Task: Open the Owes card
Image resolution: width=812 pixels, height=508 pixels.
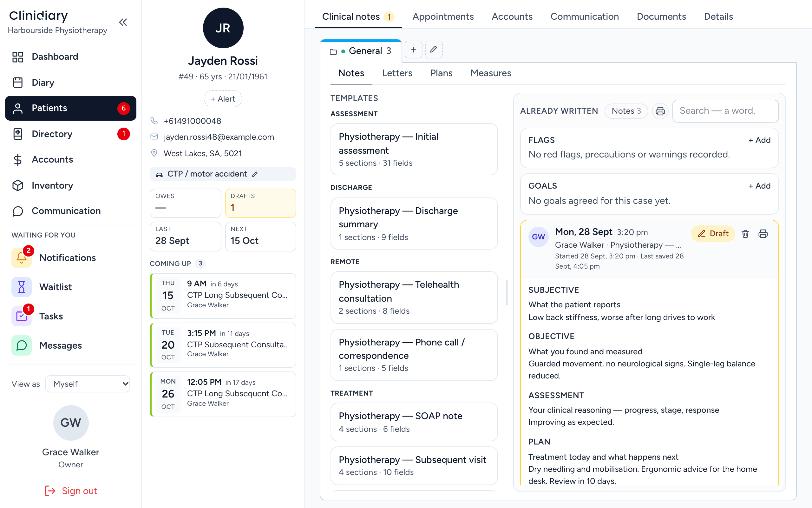Action: (185, 203)
